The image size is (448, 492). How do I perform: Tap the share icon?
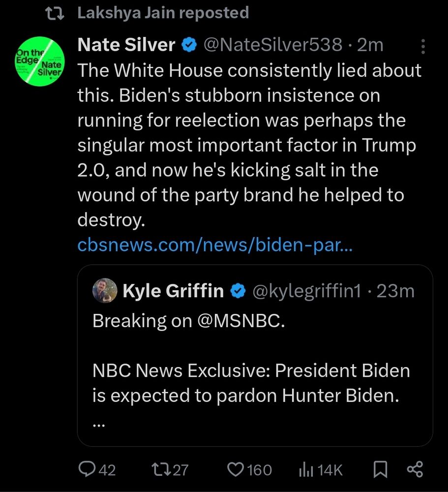point(415,469)
